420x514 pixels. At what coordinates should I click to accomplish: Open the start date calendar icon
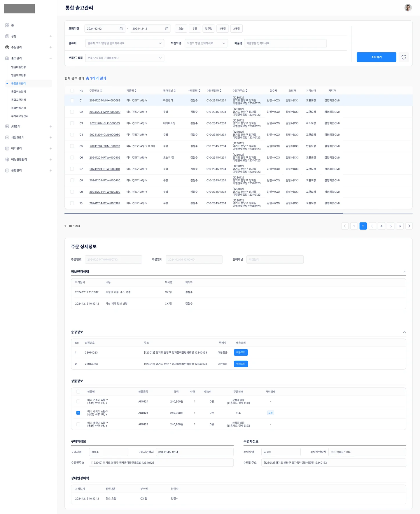click(121, 29)
